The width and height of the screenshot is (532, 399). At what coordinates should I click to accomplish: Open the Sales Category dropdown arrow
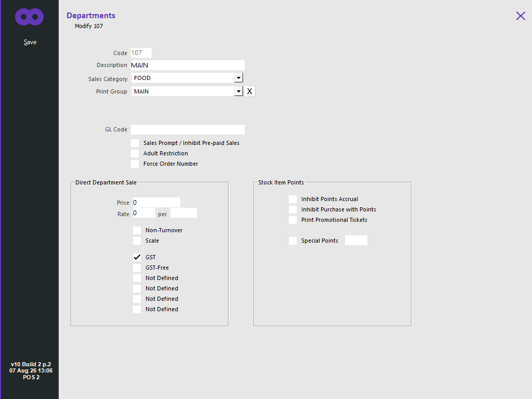(238, 78)
